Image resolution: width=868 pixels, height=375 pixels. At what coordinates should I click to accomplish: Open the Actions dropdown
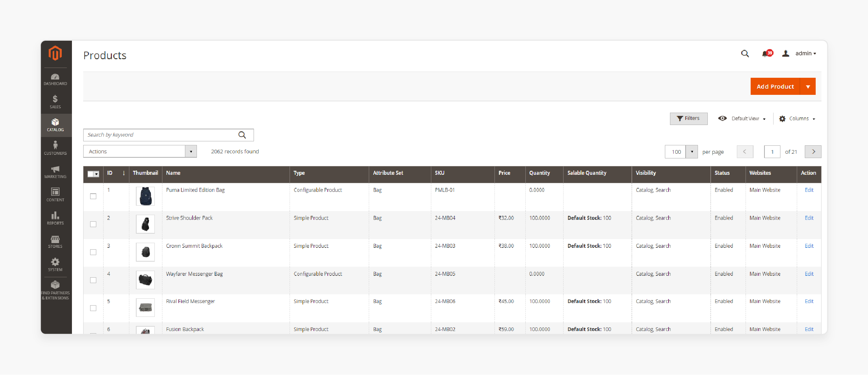click(140, 152)
